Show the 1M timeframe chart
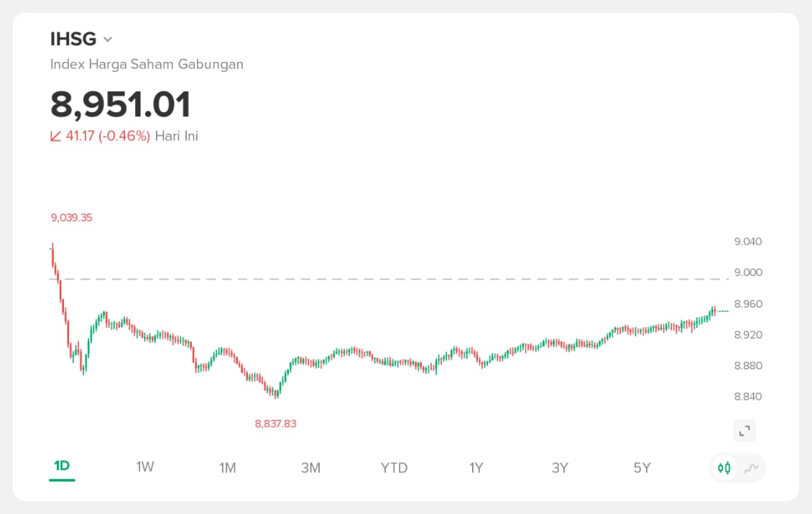 coord(228,468)
